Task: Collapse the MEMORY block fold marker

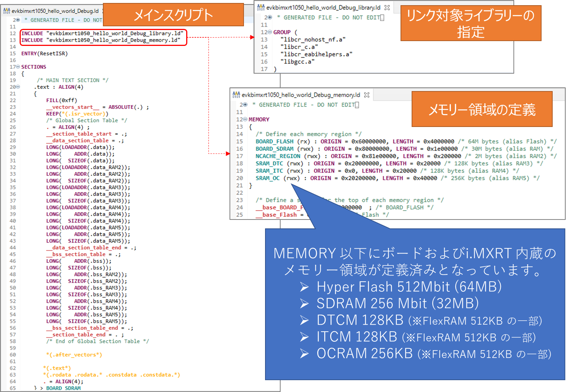Action: click(x=245, y=119)
